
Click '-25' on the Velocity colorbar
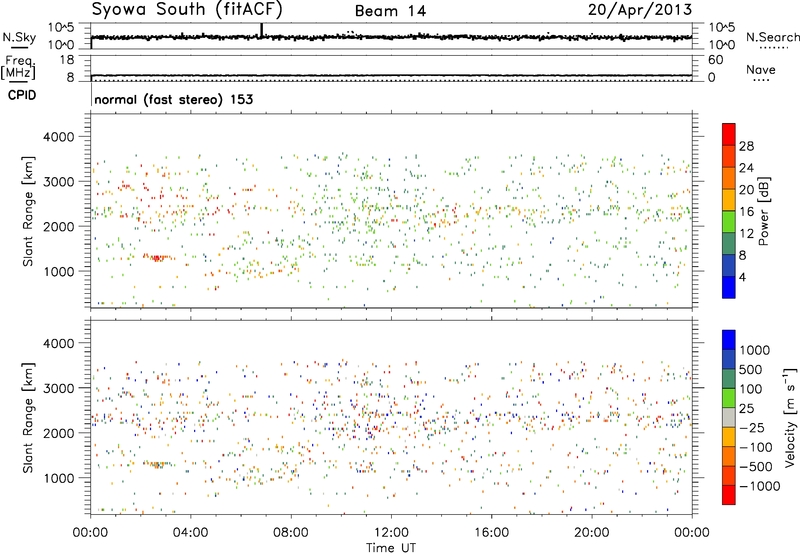click(753, 427)
